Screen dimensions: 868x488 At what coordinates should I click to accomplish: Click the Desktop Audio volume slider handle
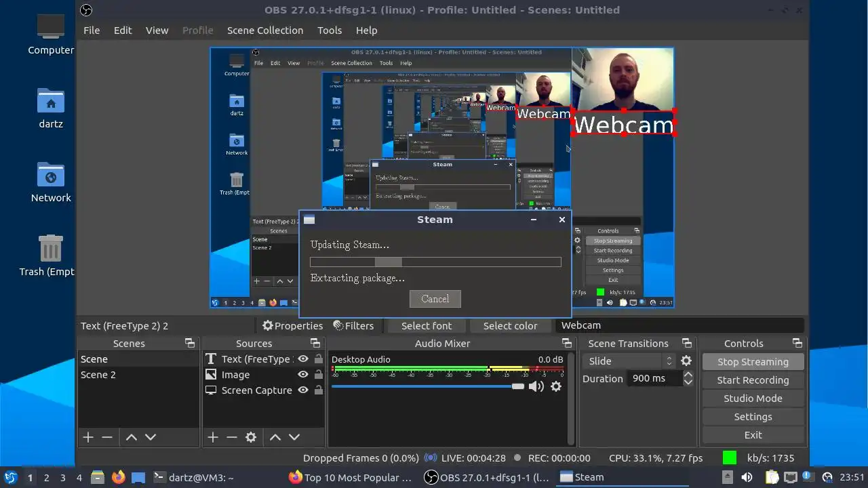518,386
